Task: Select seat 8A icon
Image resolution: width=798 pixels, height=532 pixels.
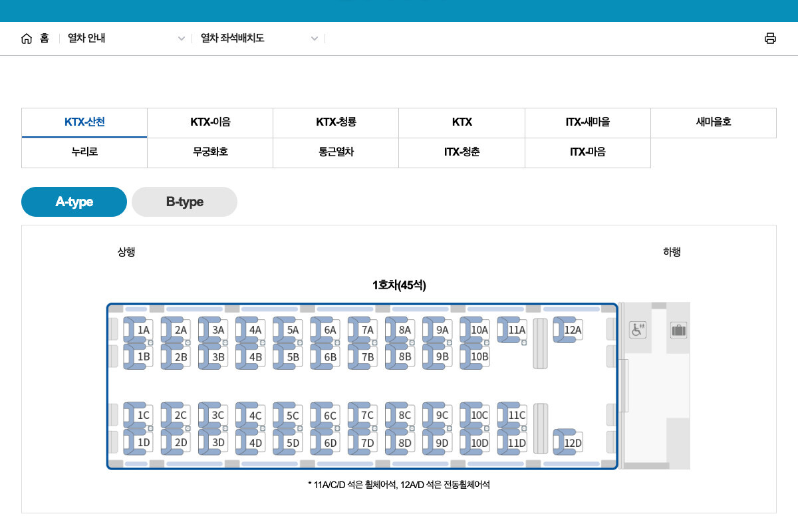Action: [400, 329]
